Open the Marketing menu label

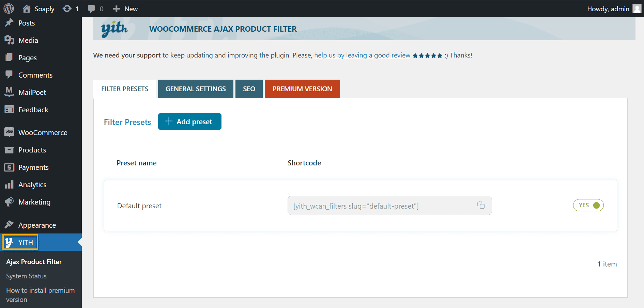coord(34,202)
